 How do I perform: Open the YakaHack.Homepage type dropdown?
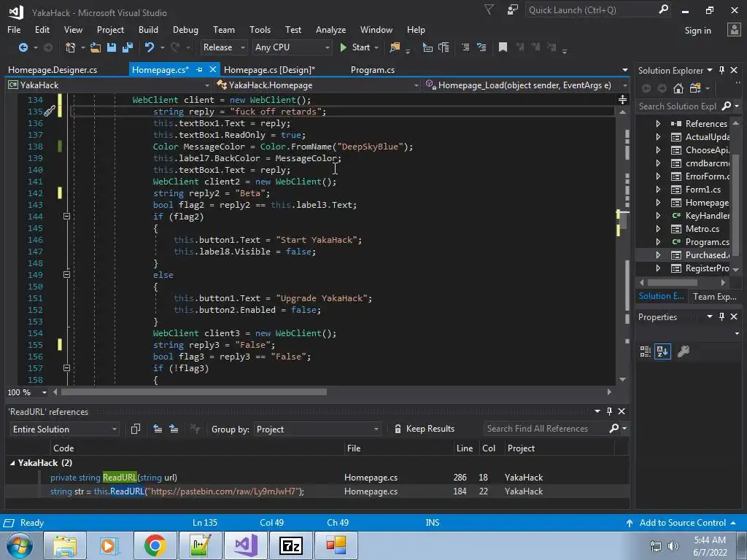pyautogui.click(x=317, y=85)
